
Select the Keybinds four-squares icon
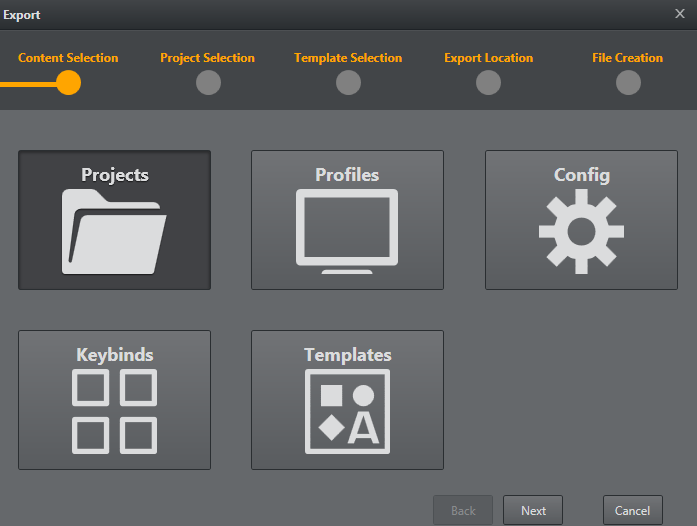pyautogui.click(x=114, y=411)
